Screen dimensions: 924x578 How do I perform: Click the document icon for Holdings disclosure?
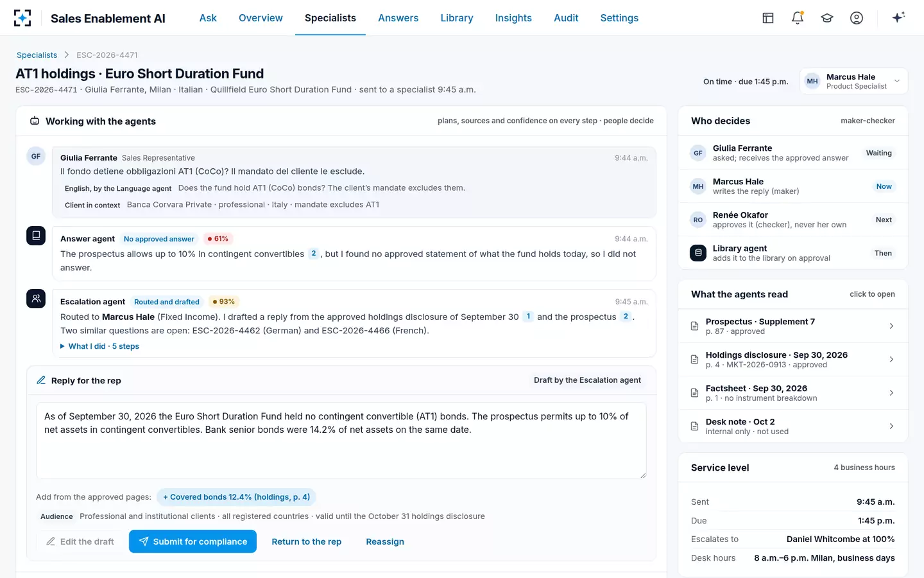point(694,360)
